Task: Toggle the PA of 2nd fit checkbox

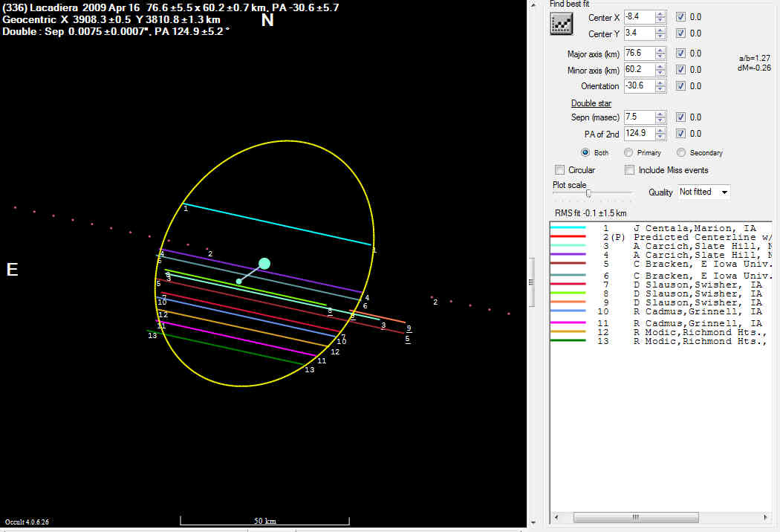Action: (680, 134)
